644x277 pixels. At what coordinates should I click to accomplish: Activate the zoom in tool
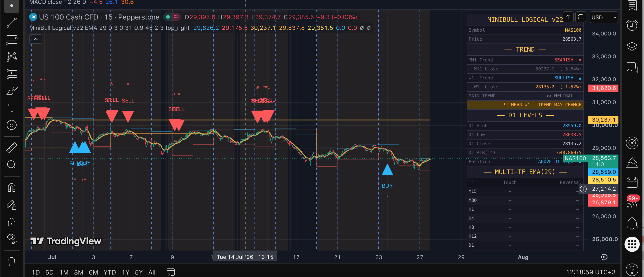[x=11, y=164]
